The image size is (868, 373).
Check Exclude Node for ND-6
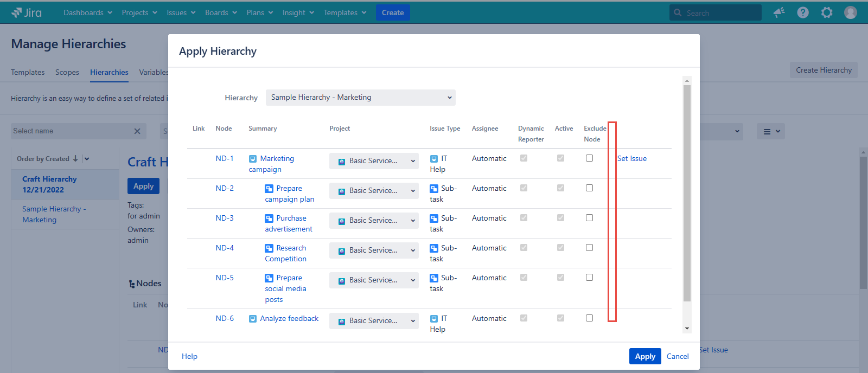coord(589,318)
